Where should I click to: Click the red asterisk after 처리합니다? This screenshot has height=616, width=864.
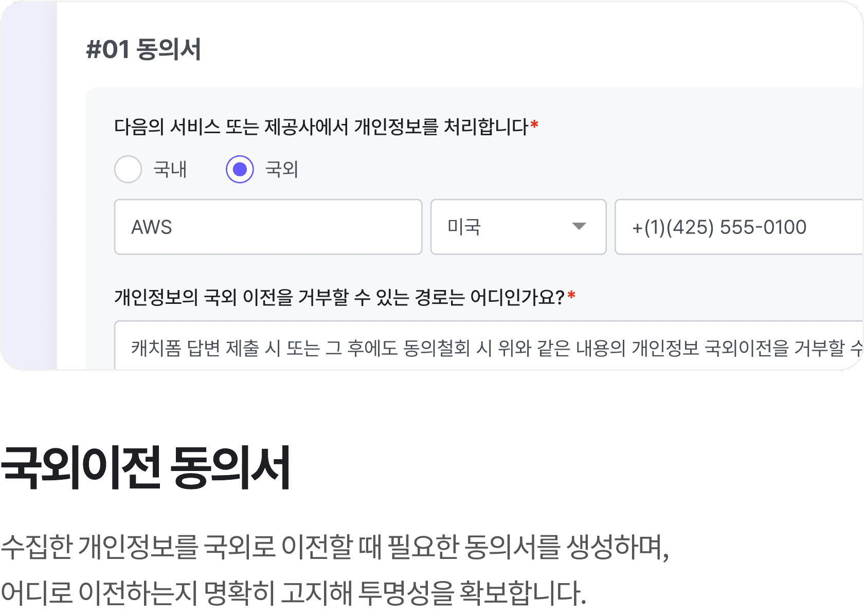(x=534, y=124)
